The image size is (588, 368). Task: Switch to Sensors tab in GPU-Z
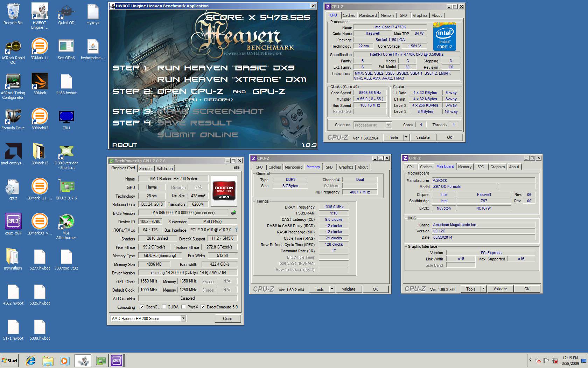click(146, 169)
